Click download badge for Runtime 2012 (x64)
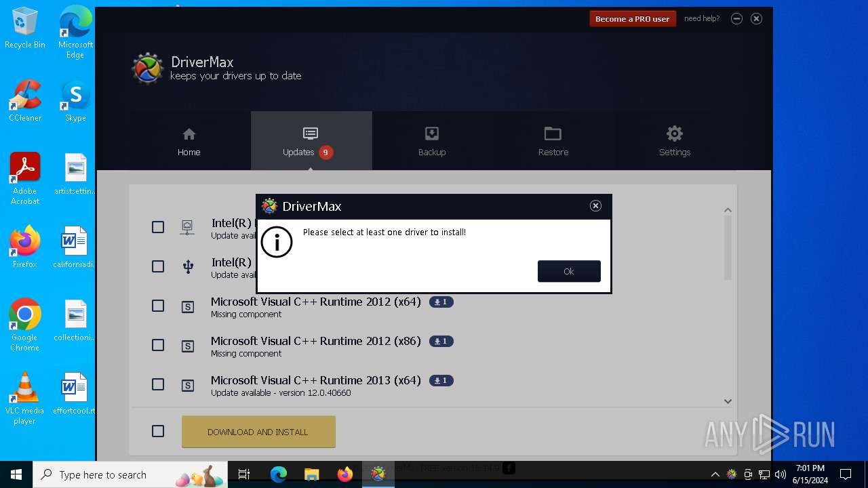This screenshot has height=488, width=868. point(441,302)
